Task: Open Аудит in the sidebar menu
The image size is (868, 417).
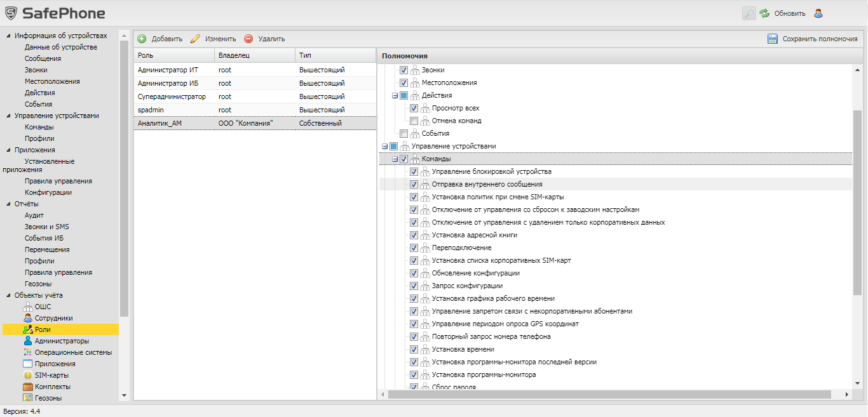Action: [34, 215]
